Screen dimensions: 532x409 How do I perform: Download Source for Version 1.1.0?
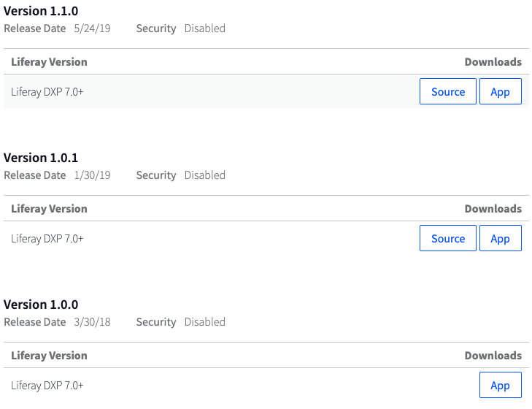448,91
